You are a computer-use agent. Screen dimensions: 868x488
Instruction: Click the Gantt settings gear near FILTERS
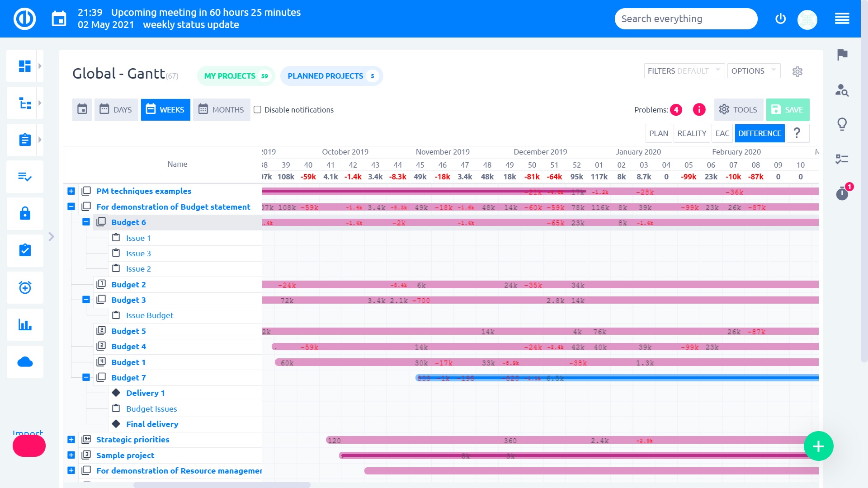pos(797,71)
